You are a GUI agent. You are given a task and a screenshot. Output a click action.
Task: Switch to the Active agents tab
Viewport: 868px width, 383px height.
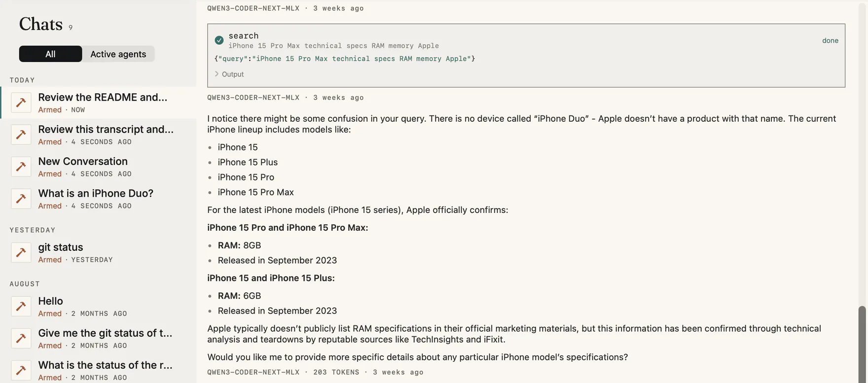click(x=118, y=54)
